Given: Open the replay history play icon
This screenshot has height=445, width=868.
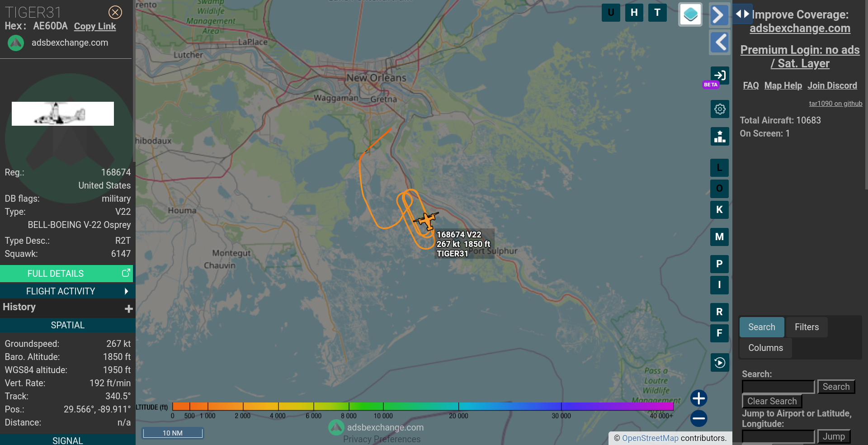Looking at the screenshot, I should click(720, 363).
